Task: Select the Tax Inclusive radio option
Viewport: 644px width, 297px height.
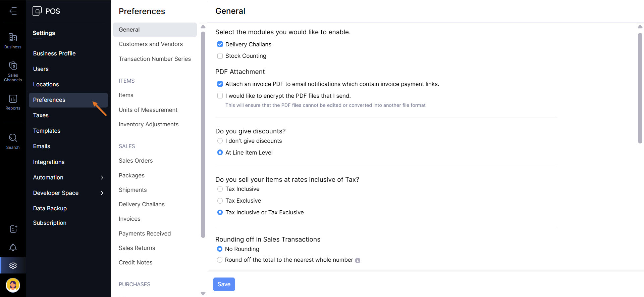Action: pyautogui.click(x=220, y=189)
